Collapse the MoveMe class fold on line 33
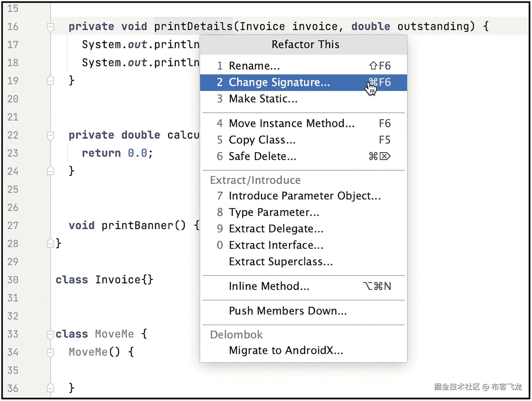 click(x=50, y=334)
